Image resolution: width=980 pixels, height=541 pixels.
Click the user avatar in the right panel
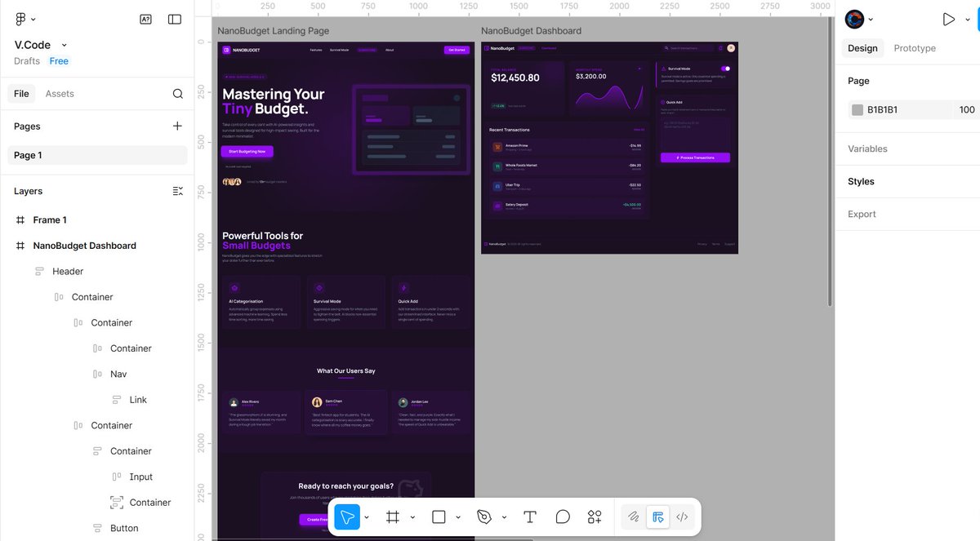coord(854,19)
